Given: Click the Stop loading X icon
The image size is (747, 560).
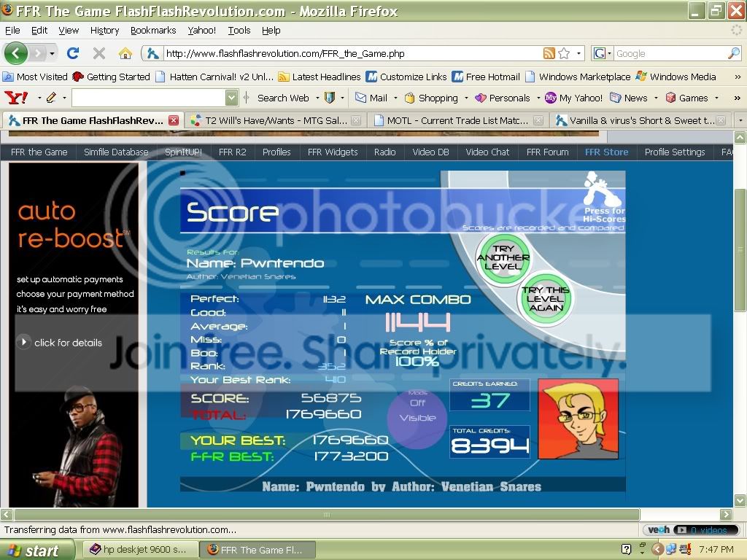Looking at the screenshot, I should pyautogui.click(x=99, y=53).
